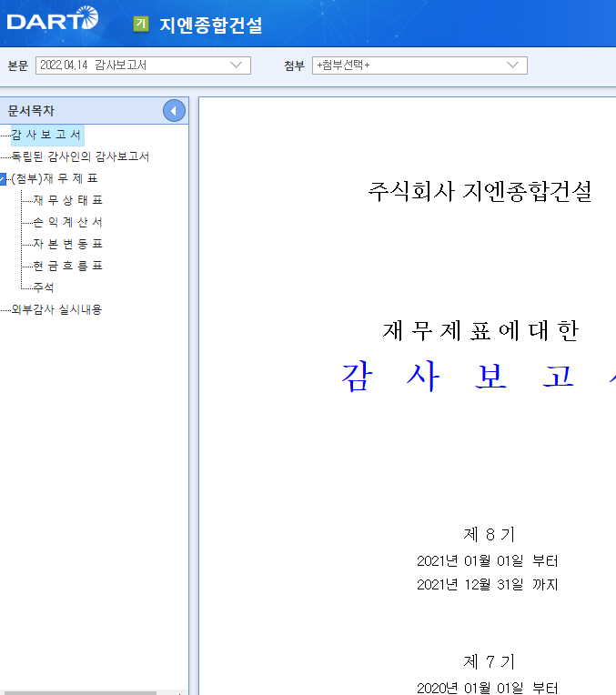This screenshot has height=695, width=616.
Task: Click the 2021년 01월 01일 부터 line
Action: click(x=488, y=561)
